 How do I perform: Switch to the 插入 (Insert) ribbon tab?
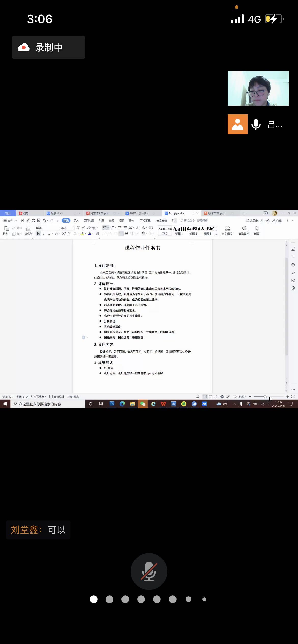pyautogui.click(x=76, y=221)
